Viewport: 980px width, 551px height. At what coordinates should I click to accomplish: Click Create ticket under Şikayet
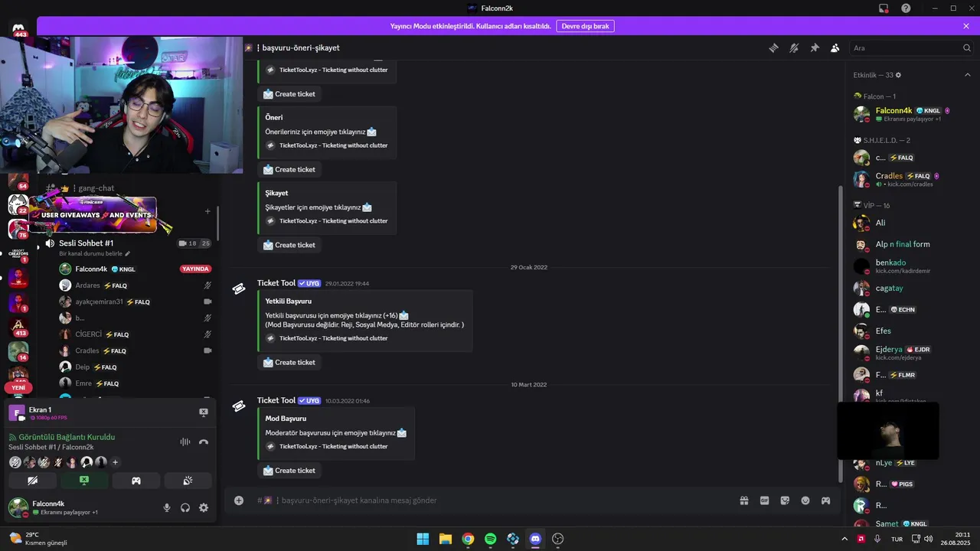point(289,245)
